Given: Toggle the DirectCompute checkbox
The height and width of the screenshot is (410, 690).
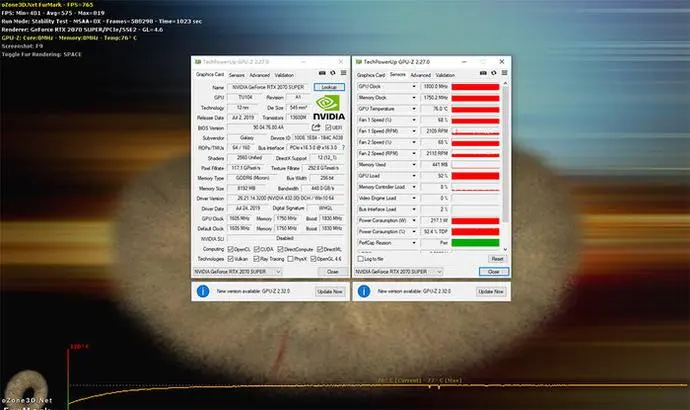Looking at the screenshot, I should pos(280,249).
